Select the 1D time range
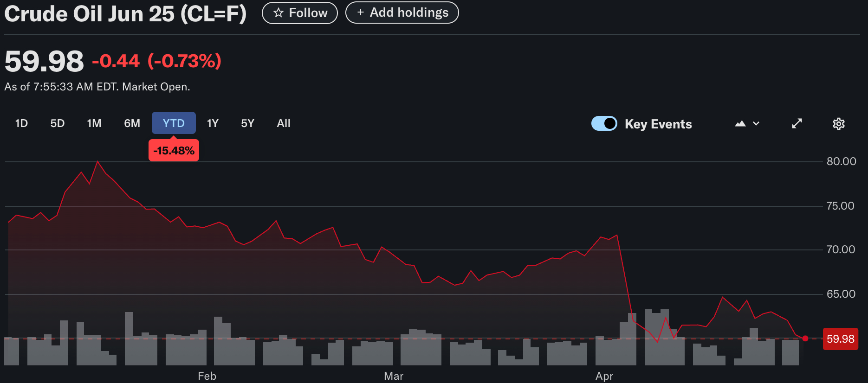The height and width of the screenshot is (383, 868). pyautogui.click(x=21, y=123)
